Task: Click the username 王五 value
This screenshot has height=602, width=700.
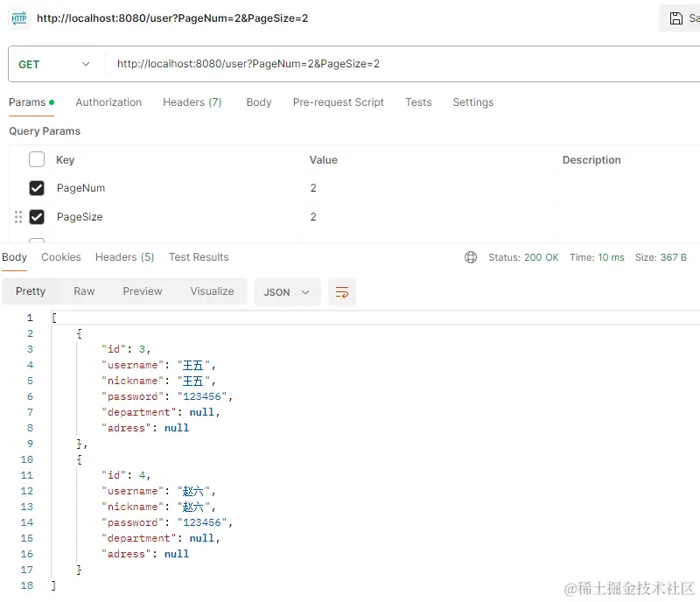Action: coord(192,365)
